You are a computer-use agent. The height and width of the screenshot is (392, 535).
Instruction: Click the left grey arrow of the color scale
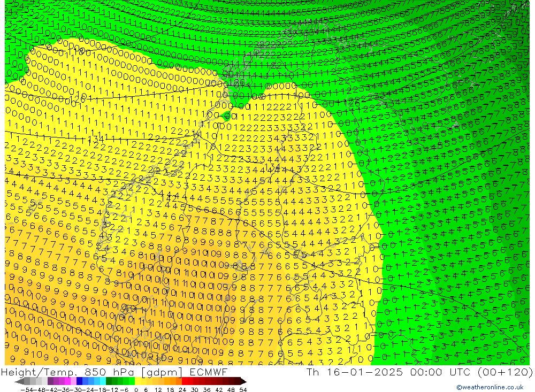(19, 381)
